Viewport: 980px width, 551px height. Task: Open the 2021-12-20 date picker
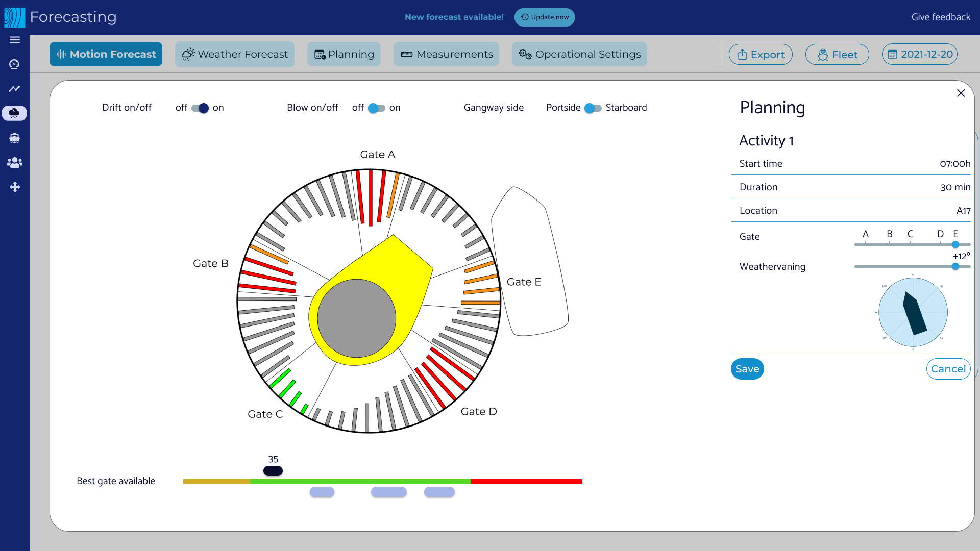[x=920, y=55]
